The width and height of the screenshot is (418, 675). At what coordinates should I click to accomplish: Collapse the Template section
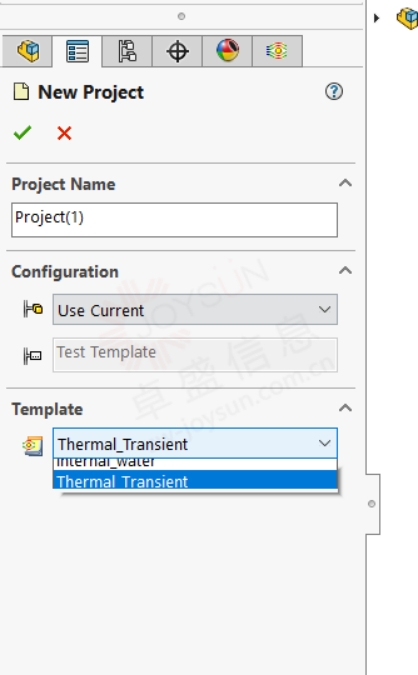click(x=345, y=408)
